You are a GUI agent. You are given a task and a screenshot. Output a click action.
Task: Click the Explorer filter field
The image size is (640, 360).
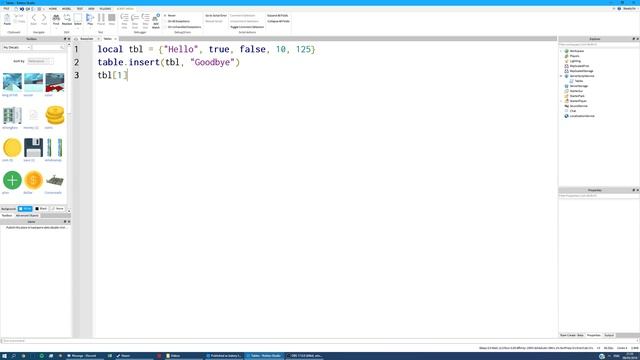tap(598, 44)
